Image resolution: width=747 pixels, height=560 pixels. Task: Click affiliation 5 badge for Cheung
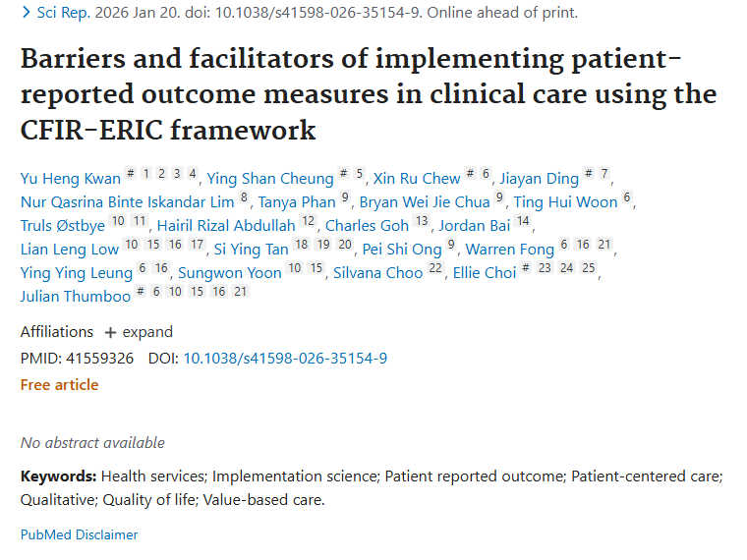point(360,175)
